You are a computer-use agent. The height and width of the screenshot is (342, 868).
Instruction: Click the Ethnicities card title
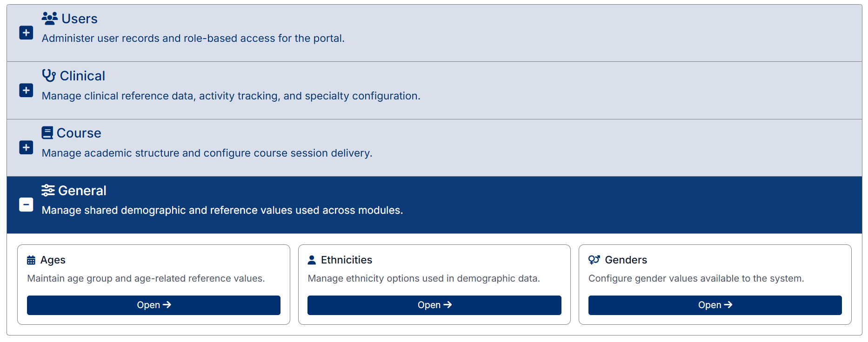pyautogui.click(x=347, y=260)
